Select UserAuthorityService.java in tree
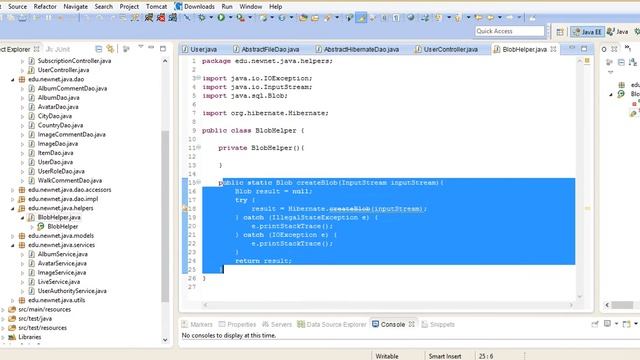Screen dimensions: 640x360 72,291
